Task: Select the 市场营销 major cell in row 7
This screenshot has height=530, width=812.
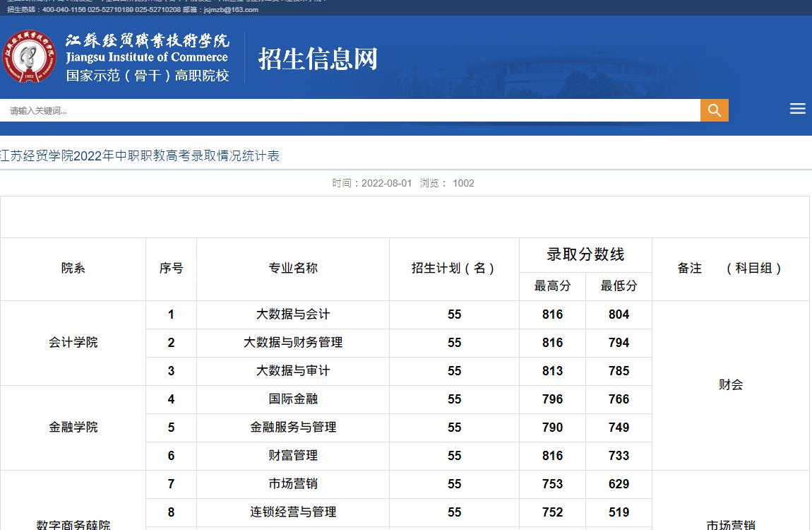Action: coord(293,484)
